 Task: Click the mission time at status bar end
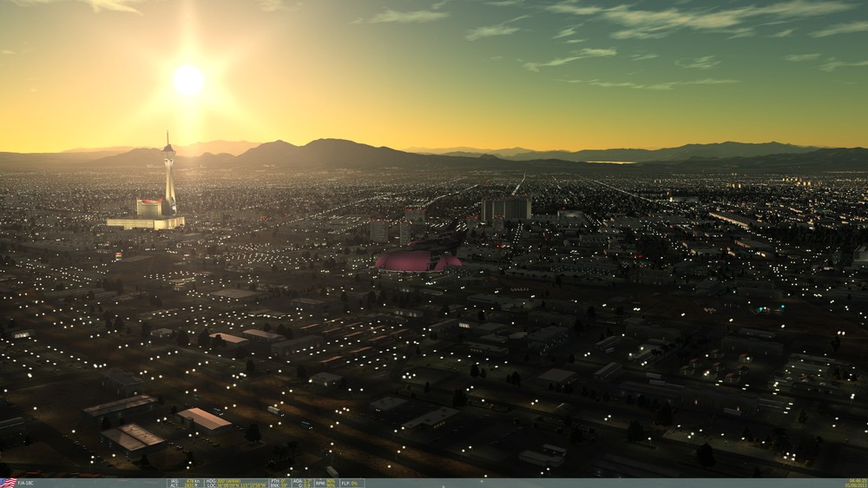(x=858, y=481)
